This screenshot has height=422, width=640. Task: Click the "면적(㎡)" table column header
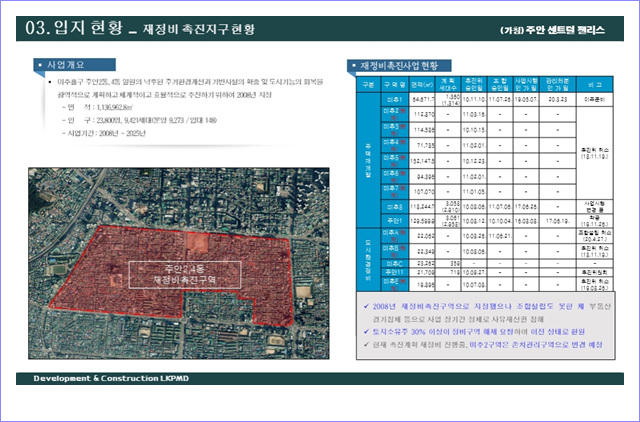pyautogui.click(x=422, y=84)
